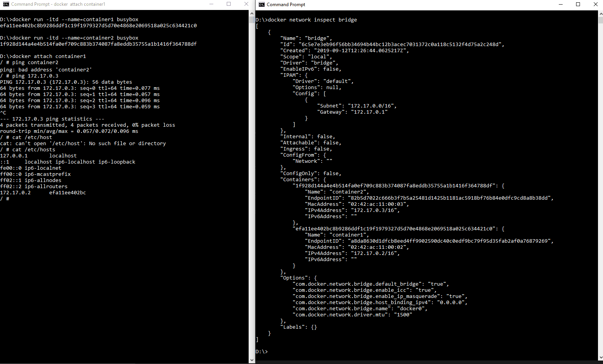
Task: Click scroll-down arrow of right terminal scrollbar
Action: (x=600, y=358)
